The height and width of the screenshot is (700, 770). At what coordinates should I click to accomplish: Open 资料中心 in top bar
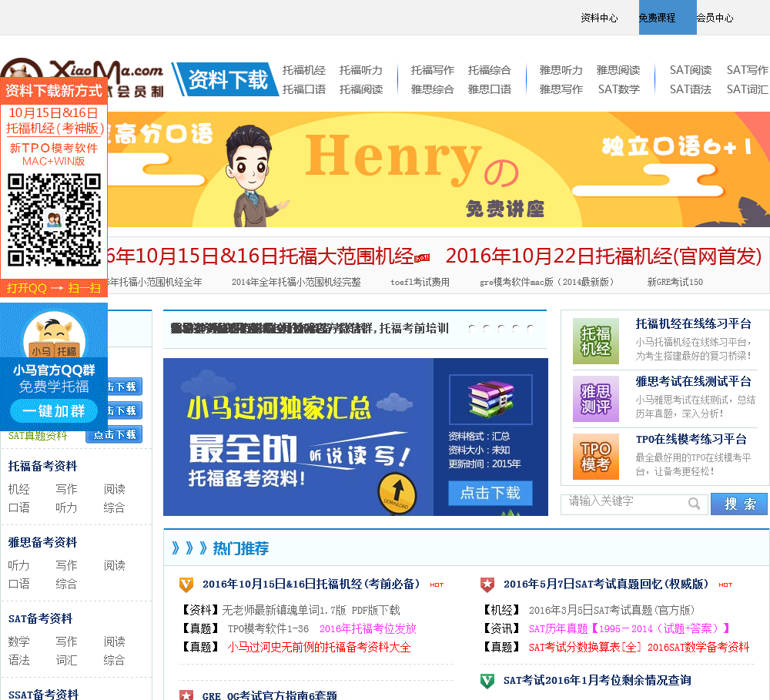(x=599, y=18)
